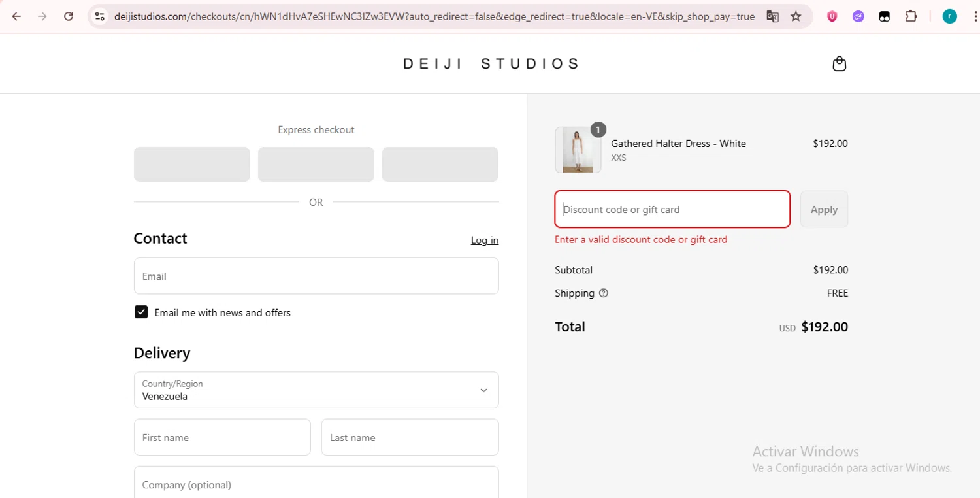Click the third express checkout button

point(440,164)
